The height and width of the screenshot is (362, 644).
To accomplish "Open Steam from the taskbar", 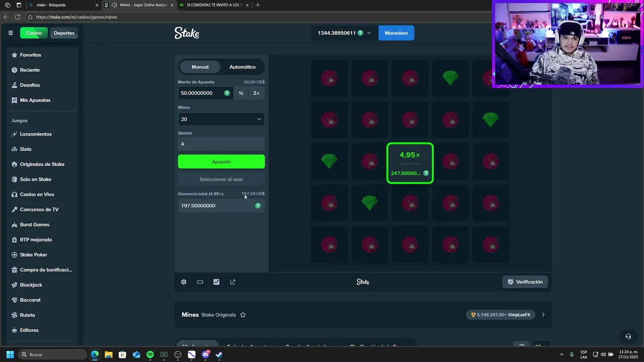I will (219, 354).
